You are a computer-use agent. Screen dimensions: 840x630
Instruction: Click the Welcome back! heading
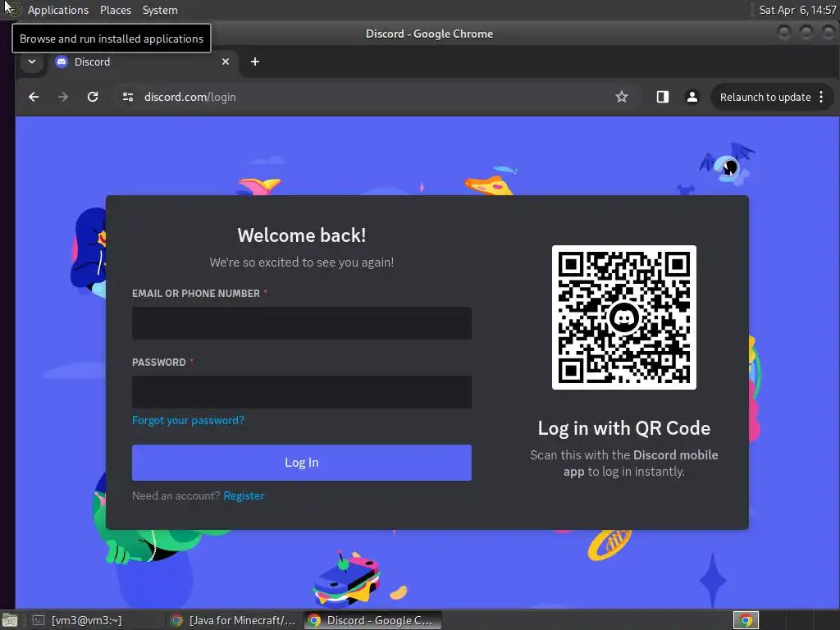point(302,235)
